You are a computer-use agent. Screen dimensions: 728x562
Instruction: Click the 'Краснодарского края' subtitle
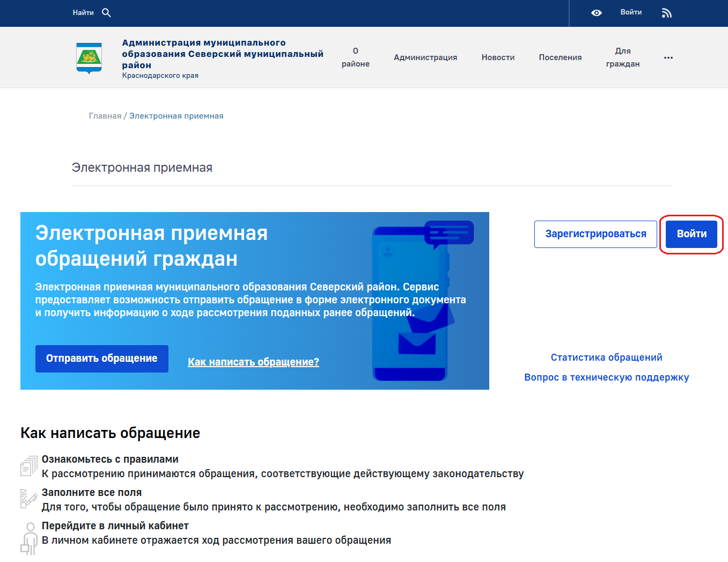(160, 76)
